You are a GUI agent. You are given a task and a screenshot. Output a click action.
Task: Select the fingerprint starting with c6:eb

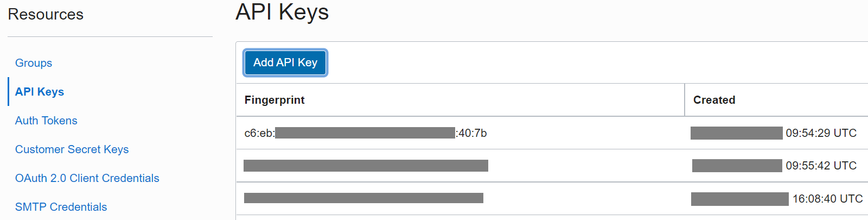click(x=365, y=133)
